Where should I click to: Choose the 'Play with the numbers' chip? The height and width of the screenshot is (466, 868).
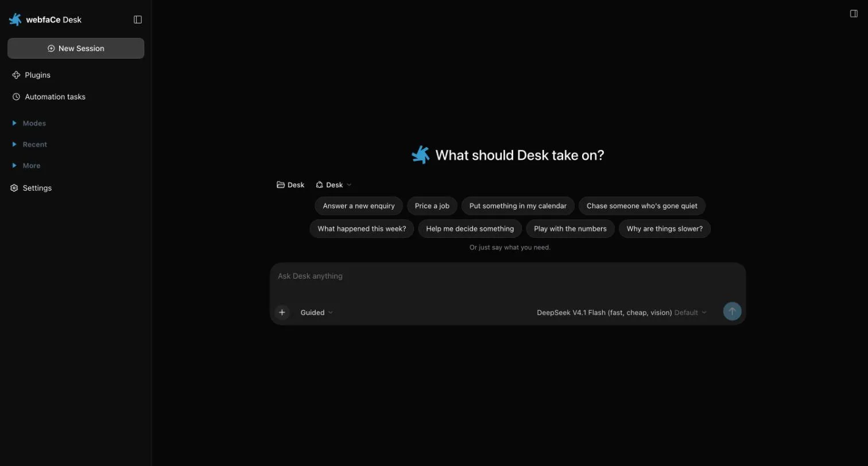(x=570, y=229)
